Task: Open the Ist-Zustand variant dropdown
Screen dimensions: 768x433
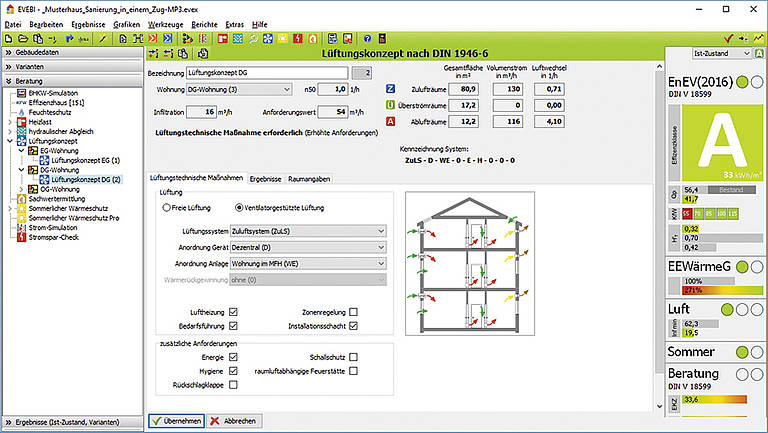Action: [x=716, y=52]
